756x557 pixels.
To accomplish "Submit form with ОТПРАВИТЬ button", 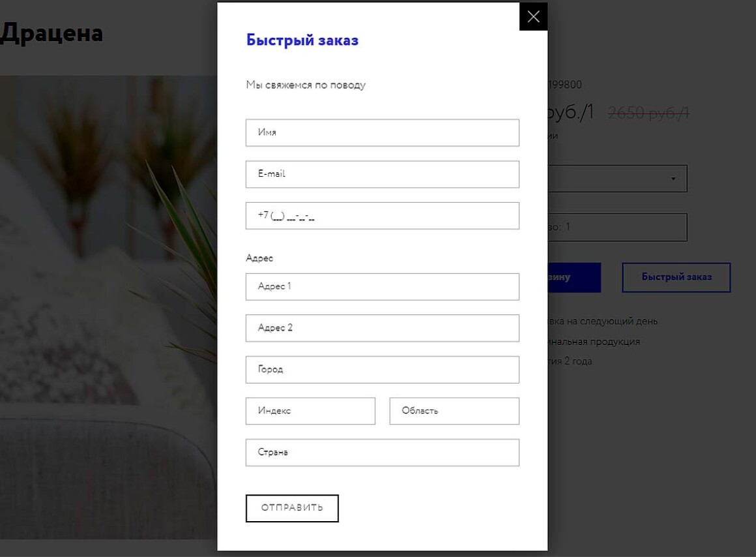I will (x=292, y=508).
